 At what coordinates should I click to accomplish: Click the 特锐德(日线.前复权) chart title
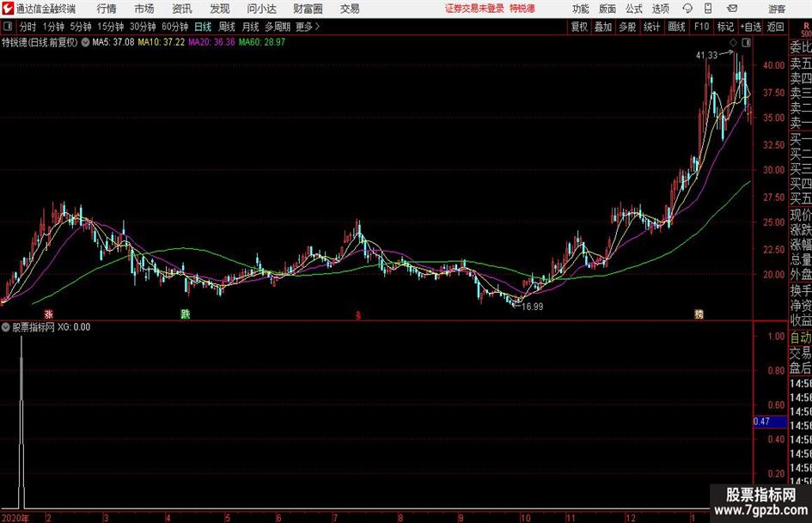[x=40, y=42]
